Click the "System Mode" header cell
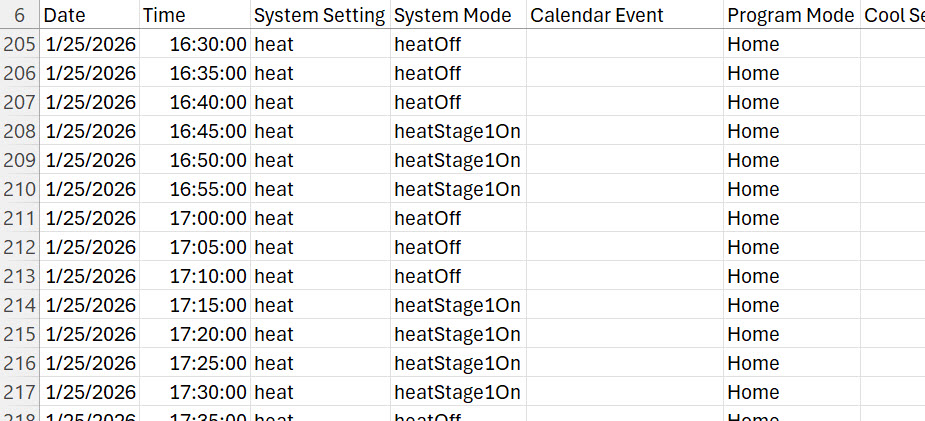The height and width of the screenshot is (421, 925). click(x=457, y=16)
